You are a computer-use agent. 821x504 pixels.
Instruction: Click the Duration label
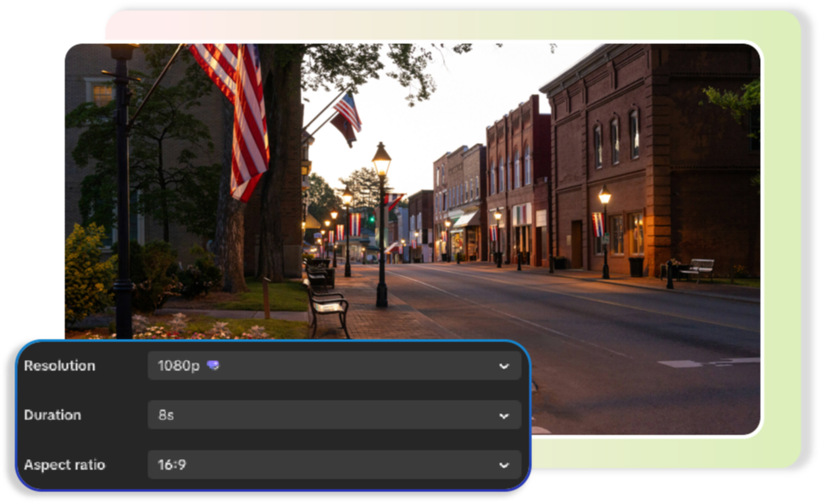(x=53, y=415)
